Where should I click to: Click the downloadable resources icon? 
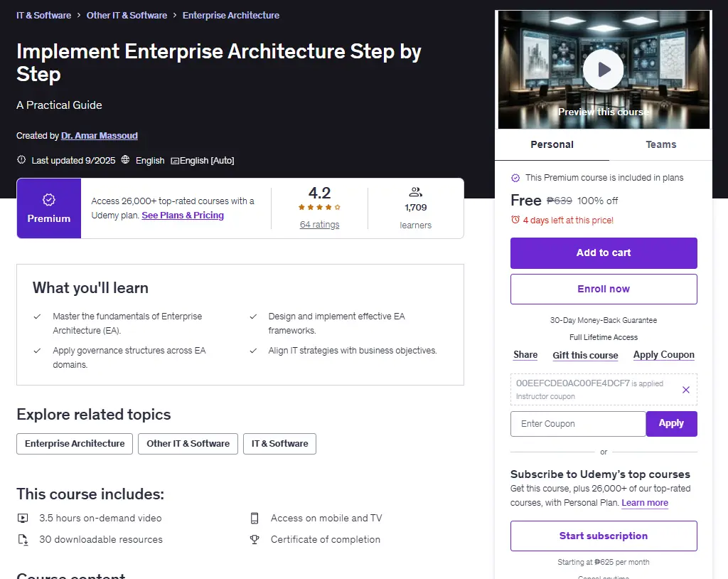(x=23, y=539)
